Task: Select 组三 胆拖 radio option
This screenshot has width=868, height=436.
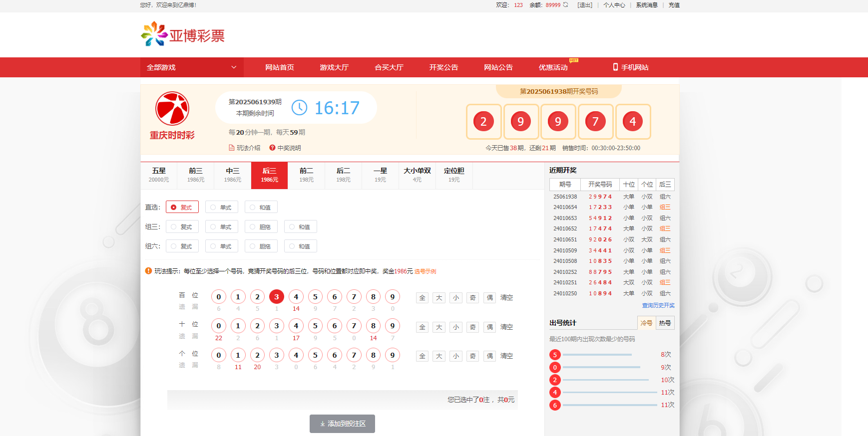Action: (x=261, y=227)
